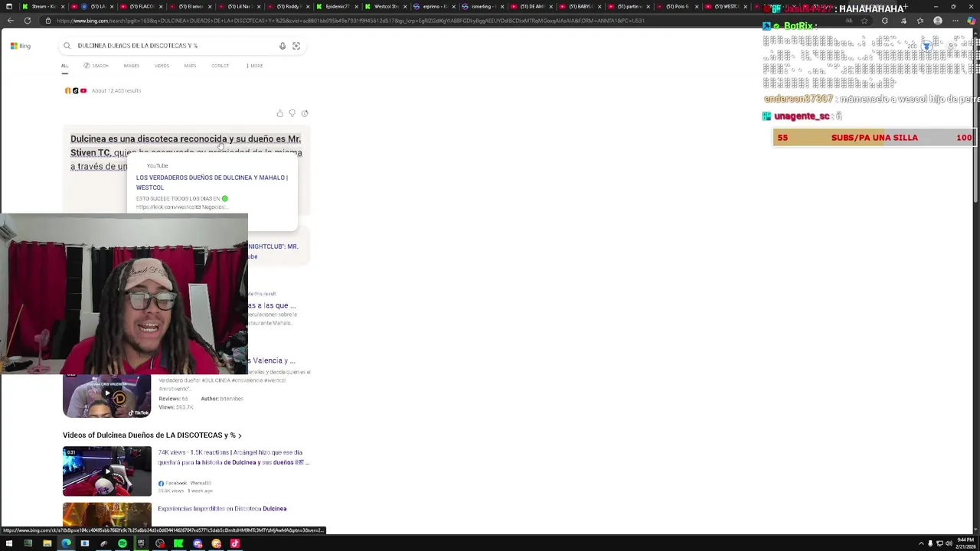
Task: Click the YouTube source icon beside results count
Action: click(83, 90)
